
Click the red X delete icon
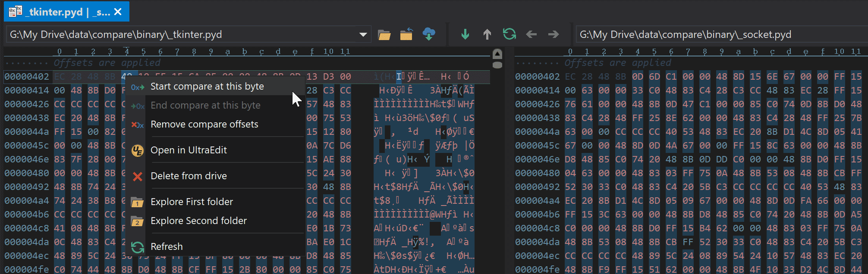pyautogui.click(x=138, y=176)
